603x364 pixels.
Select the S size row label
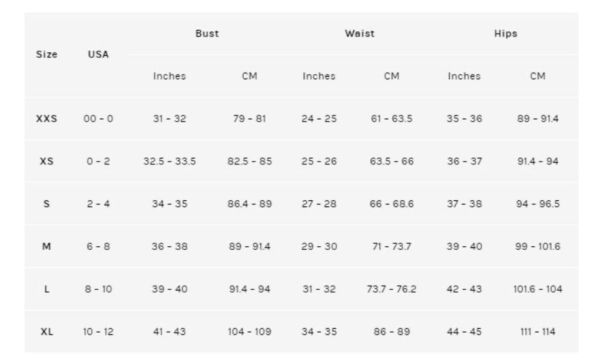click(x=47, y=204)
